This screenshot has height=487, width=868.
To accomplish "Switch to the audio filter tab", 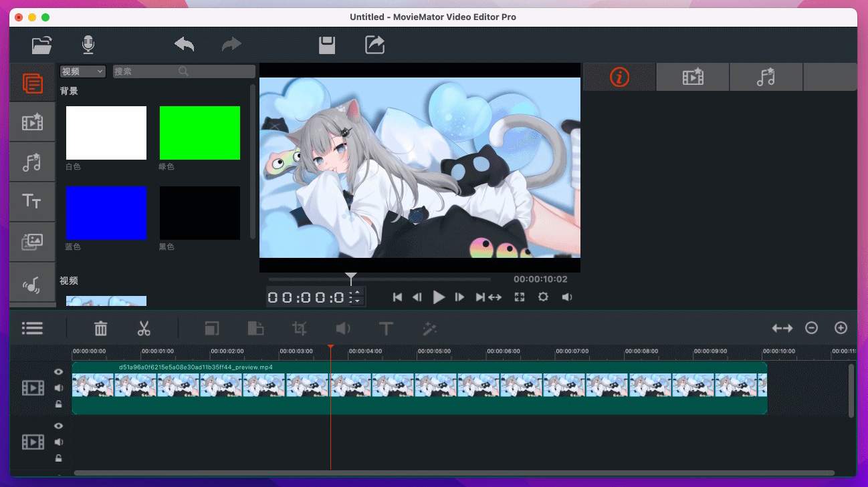I will (766, 77).
